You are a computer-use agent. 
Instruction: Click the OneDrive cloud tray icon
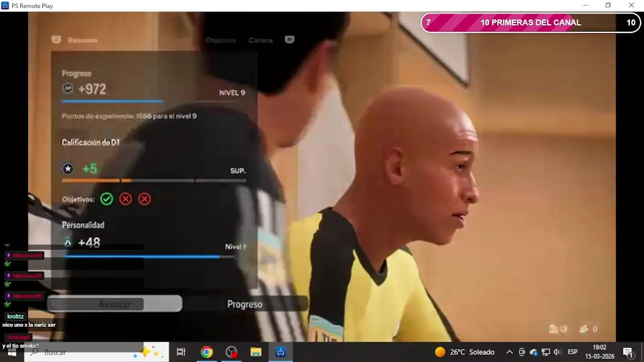pyautogui.click(x=534, y=352)
